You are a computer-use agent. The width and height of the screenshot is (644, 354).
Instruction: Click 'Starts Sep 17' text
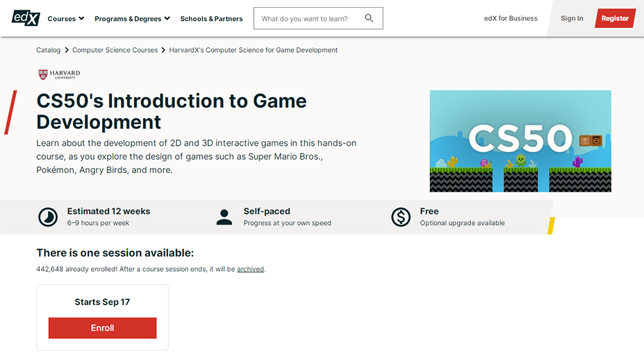[102, 302]
